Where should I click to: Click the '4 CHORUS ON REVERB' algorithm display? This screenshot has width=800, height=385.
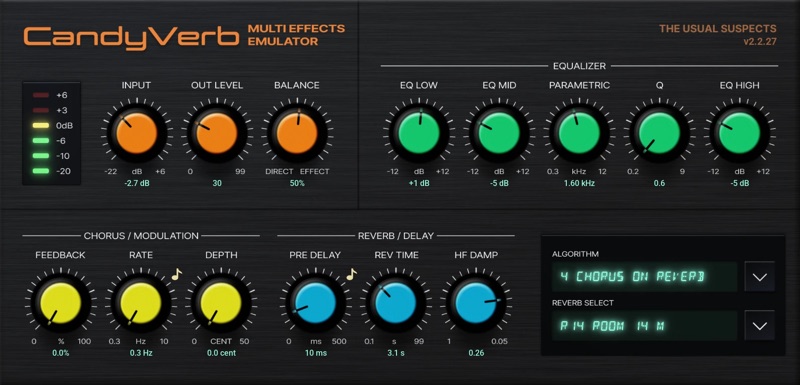[645, 276]
